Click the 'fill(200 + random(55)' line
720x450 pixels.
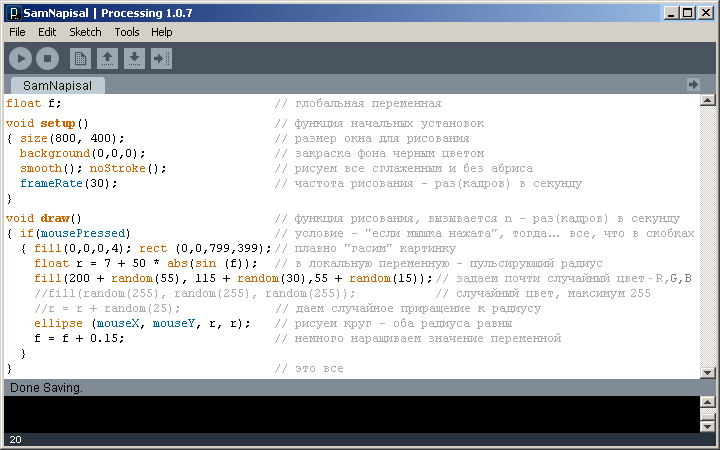tap(233, 279)
